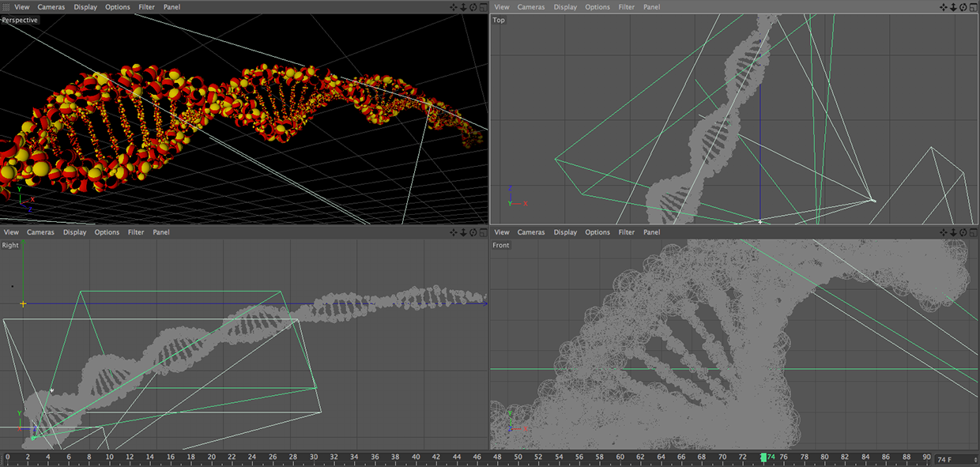Click the zoom icon in Right viewport
The width and height of the screenshot is (980, 467).
[x=463, y=232]
